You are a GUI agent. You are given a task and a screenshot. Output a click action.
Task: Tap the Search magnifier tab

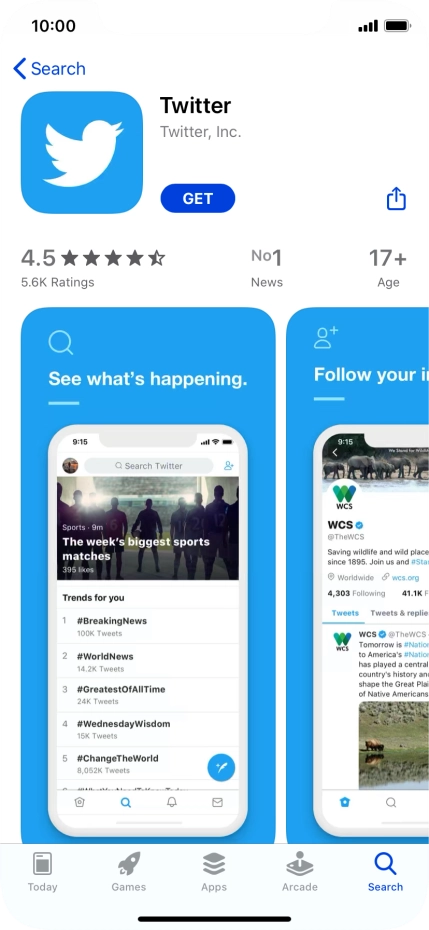pyautogui.click(x=385, y=872)
